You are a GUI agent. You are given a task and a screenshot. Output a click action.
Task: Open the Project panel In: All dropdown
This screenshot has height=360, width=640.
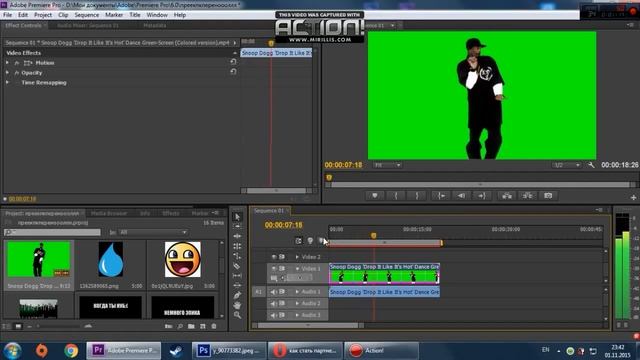[x=154, y=232]
